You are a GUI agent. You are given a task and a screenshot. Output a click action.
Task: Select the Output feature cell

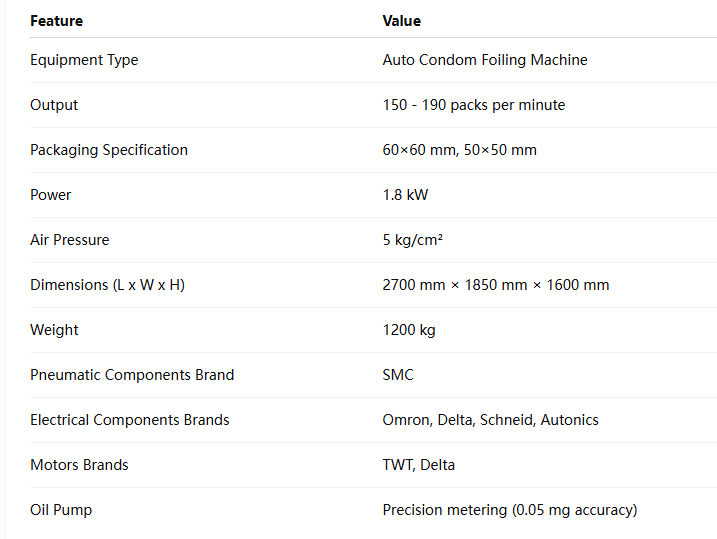[x=54, y=105]
